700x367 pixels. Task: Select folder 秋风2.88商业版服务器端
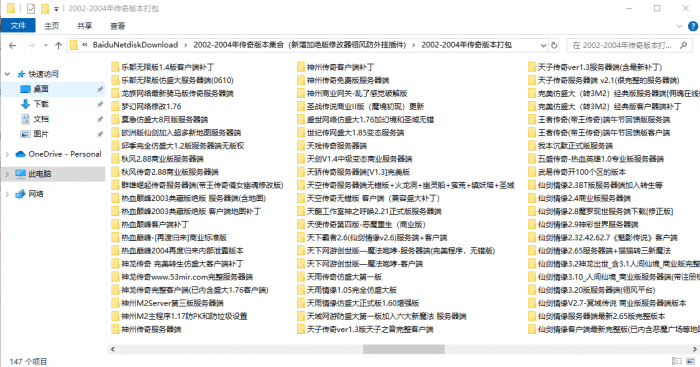click(158, 159)
